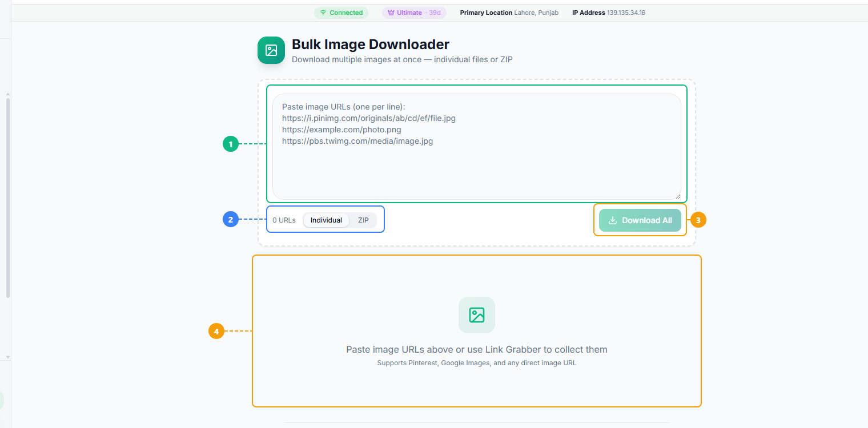Click the Connected status badge
This screenshot has width=868, height=428.
[x=341, y=13]
